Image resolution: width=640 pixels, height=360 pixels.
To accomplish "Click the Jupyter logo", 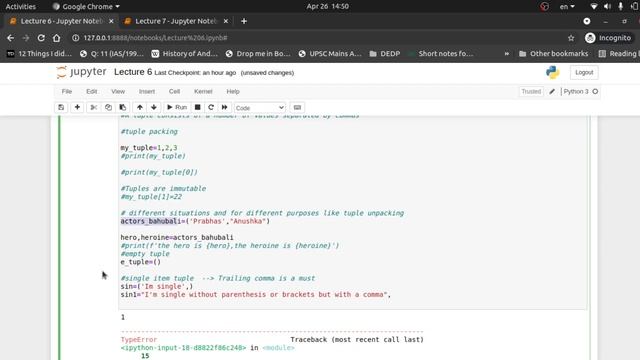I will tap(82, 72).
